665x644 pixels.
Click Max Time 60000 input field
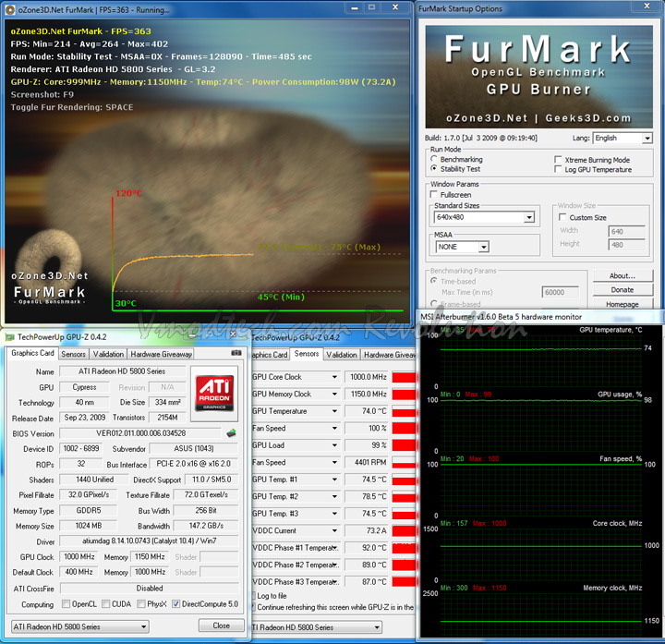pyautogui.click(x=561, y=292)
